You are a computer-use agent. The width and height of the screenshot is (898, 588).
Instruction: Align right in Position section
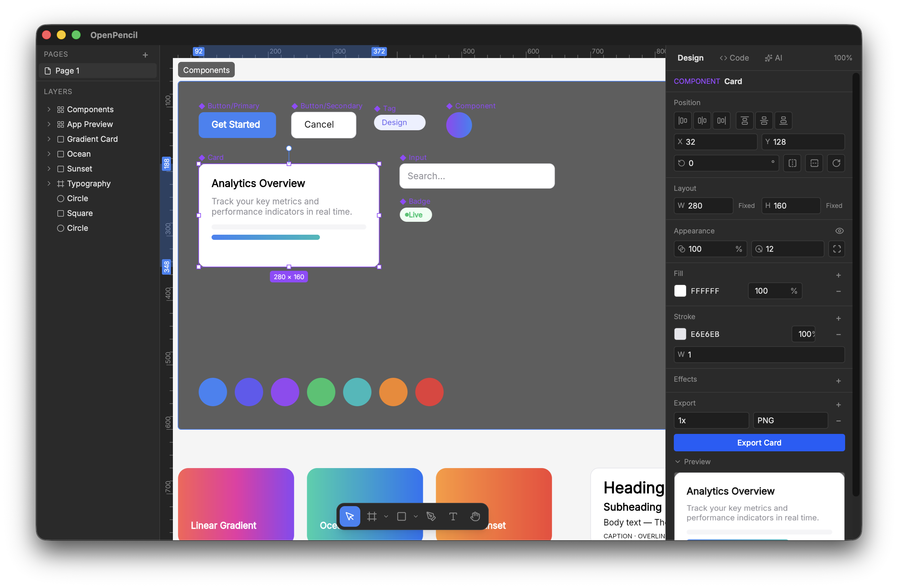click(x=721, y=121)
